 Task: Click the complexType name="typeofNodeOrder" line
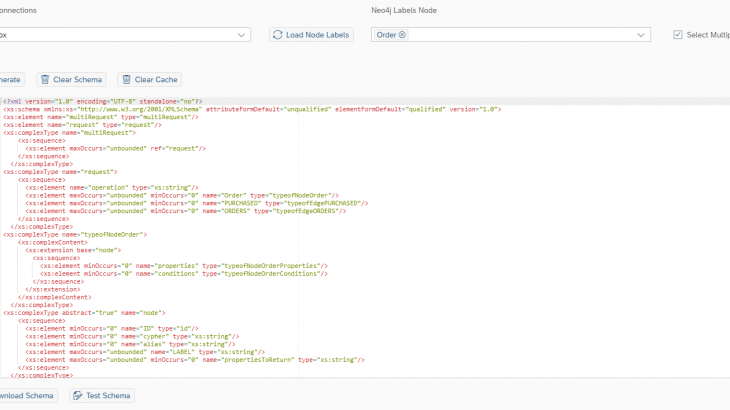coord(75,235)
